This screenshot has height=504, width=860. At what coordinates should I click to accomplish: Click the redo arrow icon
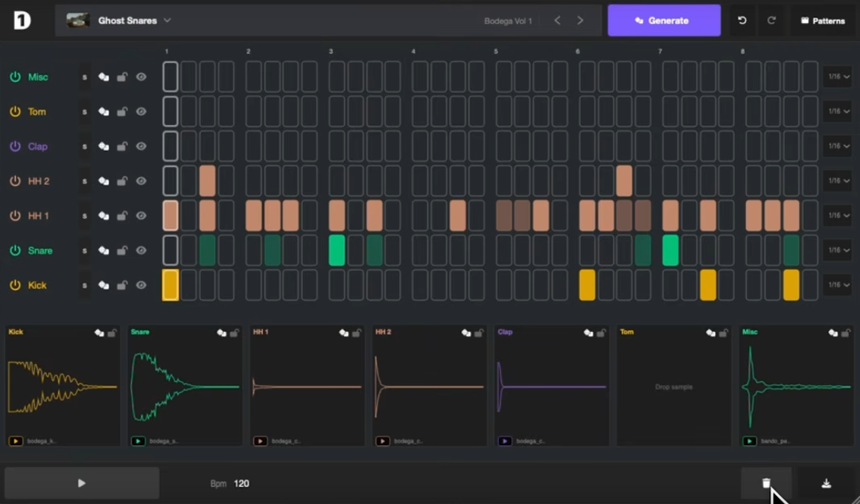click(771, 21)
